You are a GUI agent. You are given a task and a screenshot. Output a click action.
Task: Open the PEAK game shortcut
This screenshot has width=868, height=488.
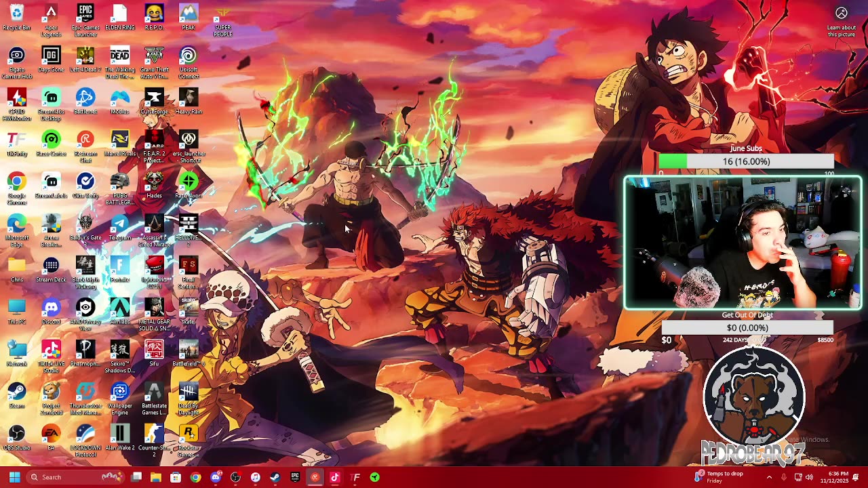click(189, 18)
